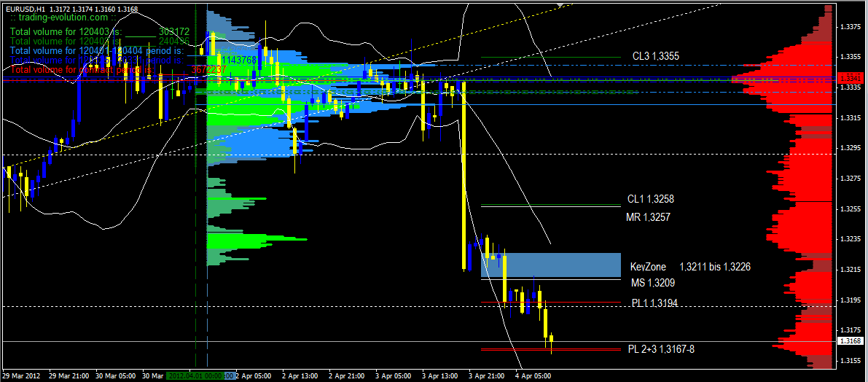Click the 30 Mar 05:00 time axis label
Viewport: 868px width, 382px height.
click(116, 375)
